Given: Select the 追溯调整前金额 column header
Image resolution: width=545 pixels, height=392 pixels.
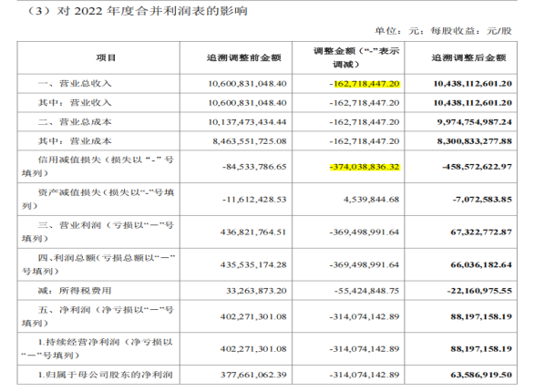Looking at the screenshot, I should (243, 57).
